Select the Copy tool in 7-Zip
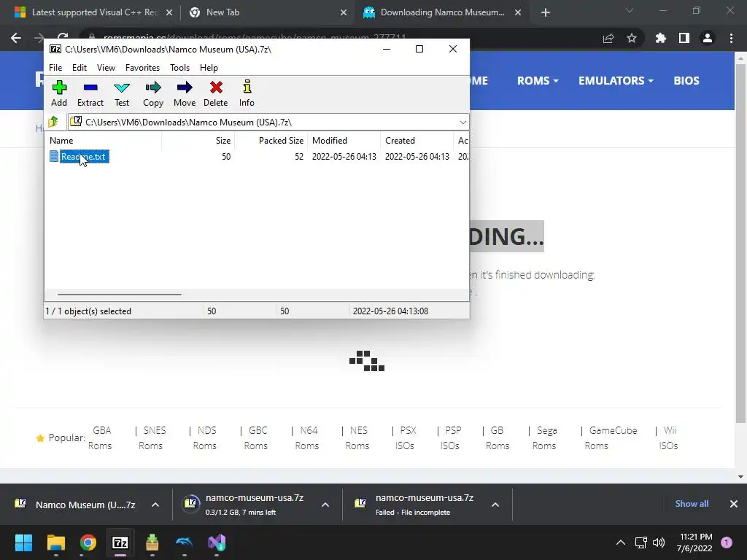 tap(153, 93)
